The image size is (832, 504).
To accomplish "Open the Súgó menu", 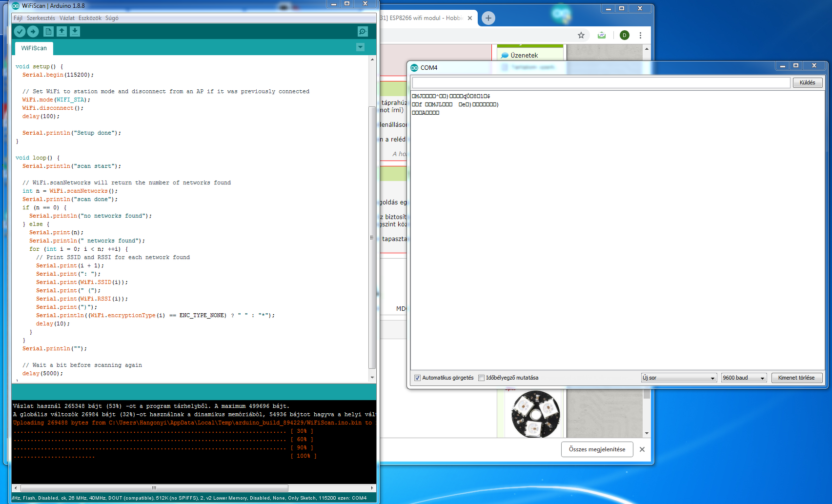I will coord(112,18).
